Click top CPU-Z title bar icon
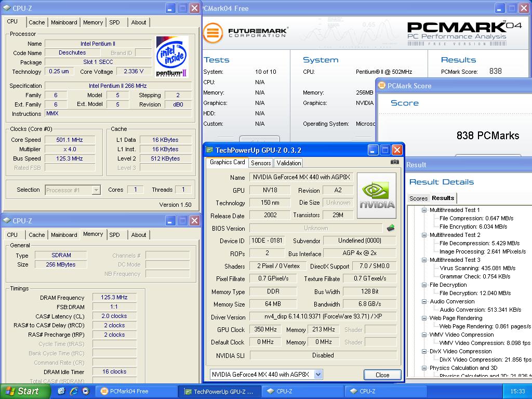The image size is (532, 399). pyautogui.click(x=7, y=8)
